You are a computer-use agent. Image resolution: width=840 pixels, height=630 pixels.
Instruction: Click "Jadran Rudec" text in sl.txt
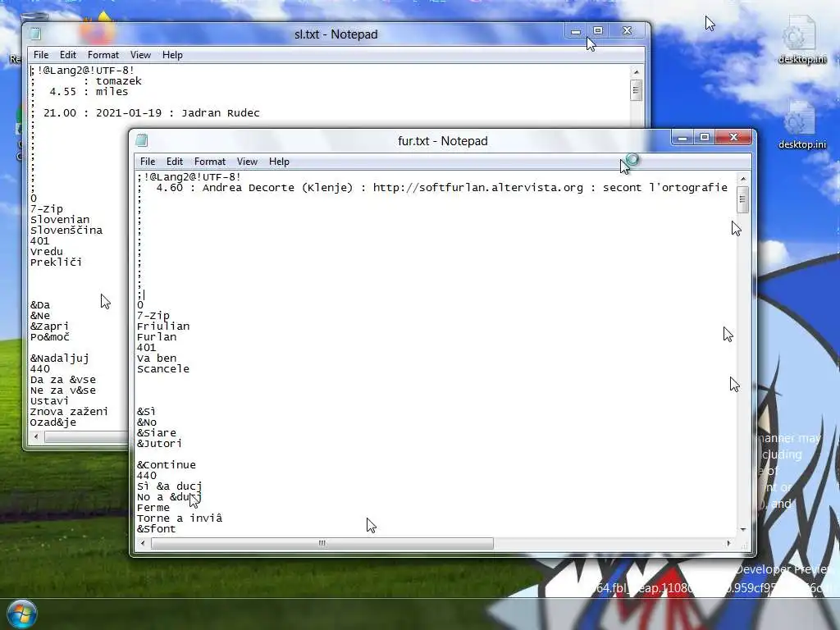[x=221, y=113]
